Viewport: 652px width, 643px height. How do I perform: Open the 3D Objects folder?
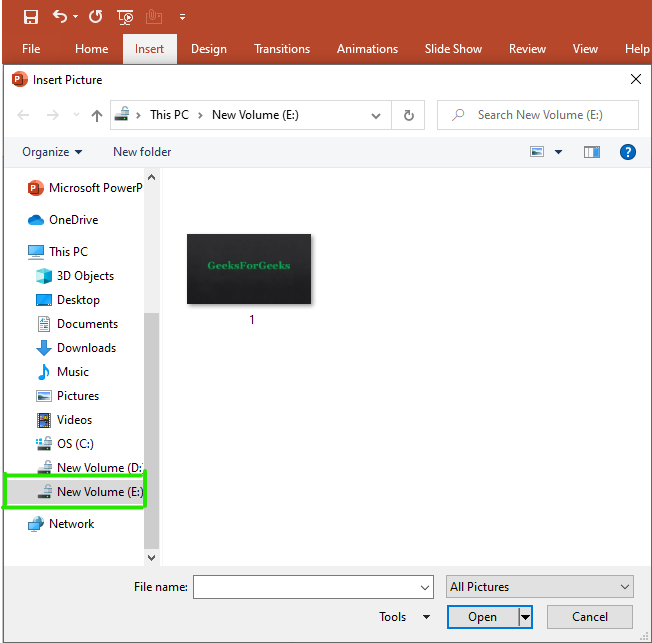tap(75, 276)
